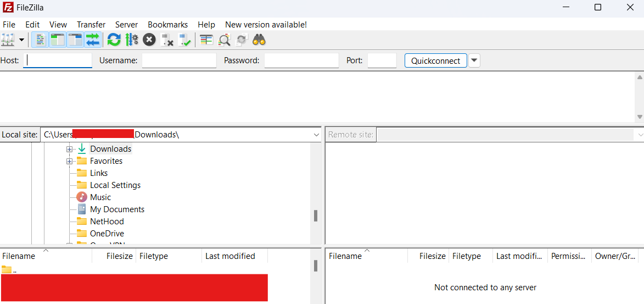Toggle message log display
Screen dimensions: 644x304
point(40,40)
